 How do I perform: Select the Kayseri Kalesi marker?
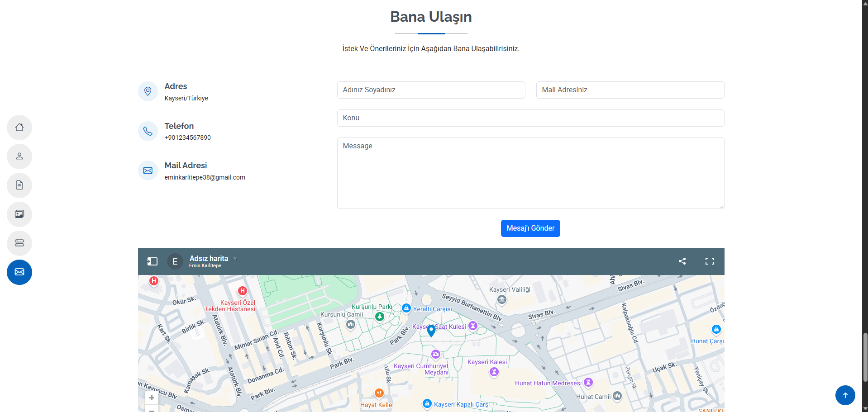point(494,372)
